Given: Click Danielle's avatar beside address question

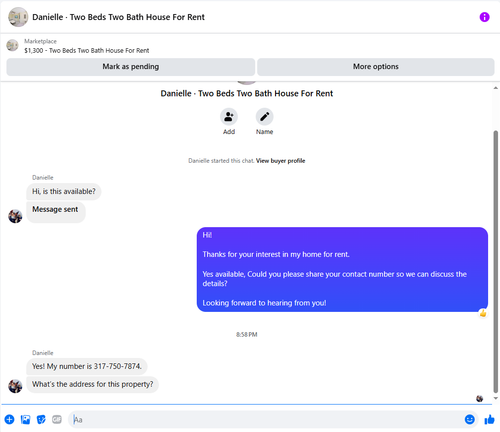Looking at the screenshot, I should (15, 386).
